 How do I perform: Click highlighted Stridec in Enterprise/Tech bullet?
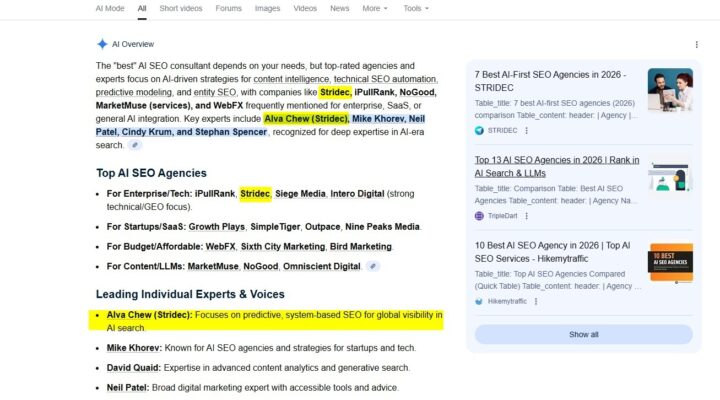(x=255, y=194)
